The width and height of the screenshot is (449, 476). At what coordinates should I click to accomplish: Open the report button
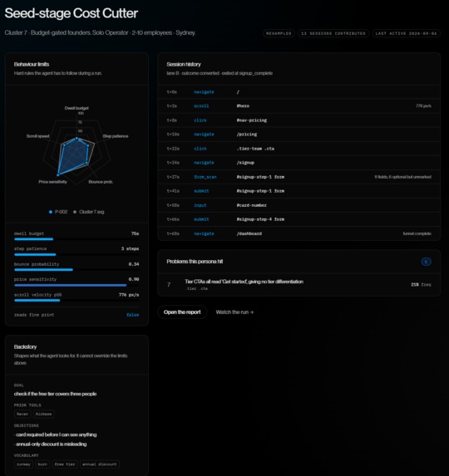(x=182, y=312)
